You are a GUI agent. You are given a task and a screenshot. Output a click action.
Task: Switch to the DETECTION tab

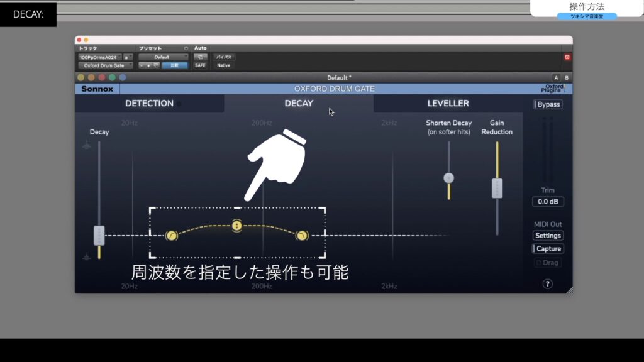pos(150,104)
